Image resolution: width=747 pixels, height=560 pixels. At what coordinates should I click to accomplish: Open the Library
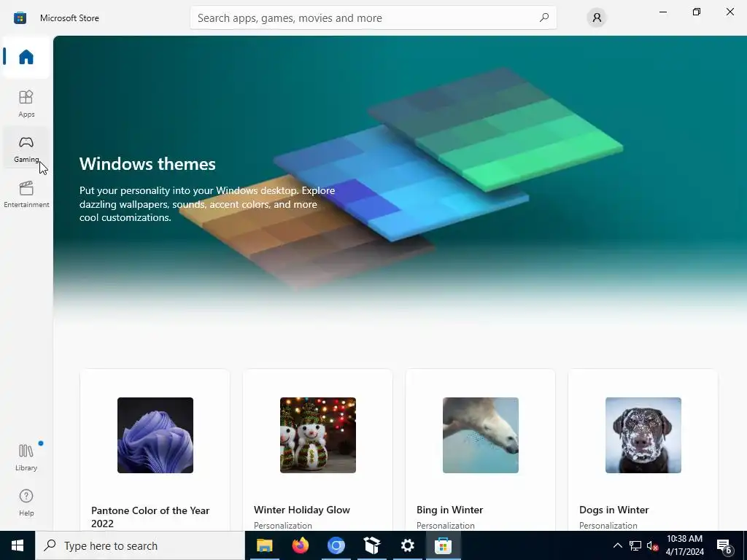tap(26, 457)
